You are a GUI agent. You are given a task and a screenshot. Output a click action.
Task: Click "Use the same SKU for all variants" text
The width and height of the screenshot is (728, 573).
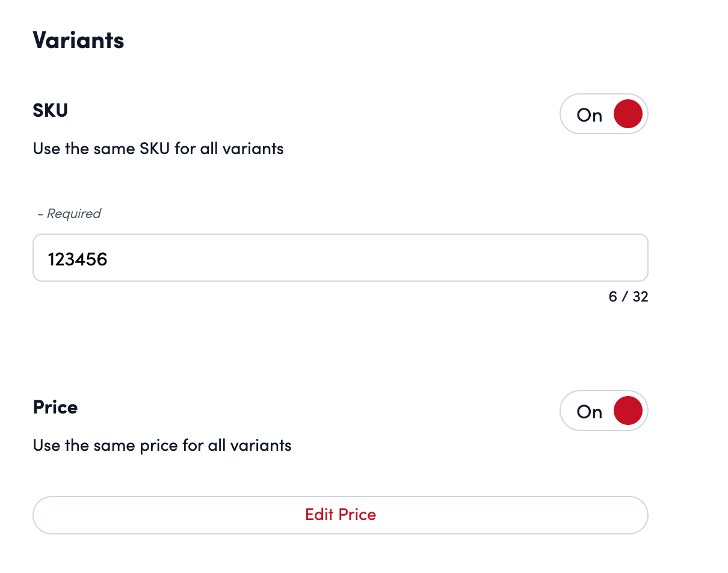pyautogui.click(x=158, y=148)
